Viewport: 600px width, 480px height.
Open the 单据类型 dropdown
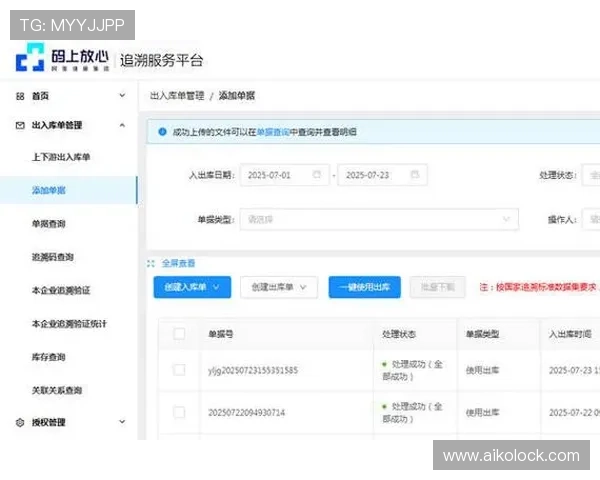click(379, 219)
